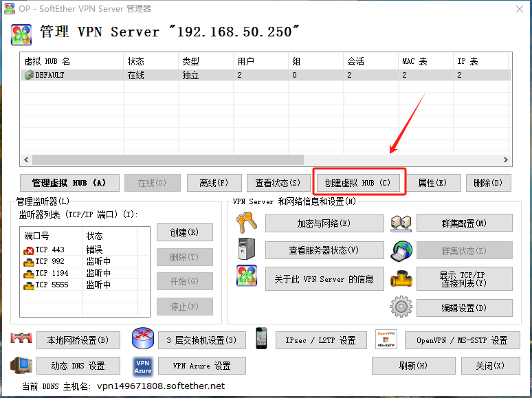Click the hub list scroll right arrow
Screen dimensions: 532x398
[x=505, y=159]
